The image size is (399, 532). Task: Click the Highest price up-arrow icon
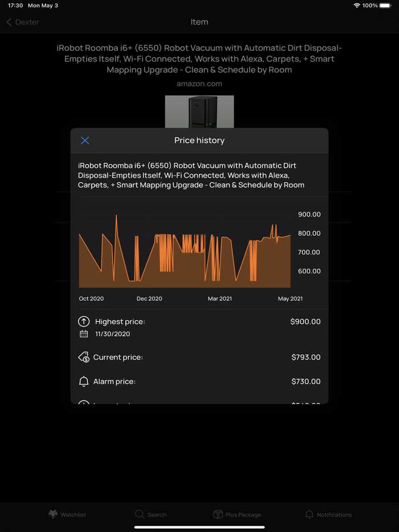pos(84,322)
